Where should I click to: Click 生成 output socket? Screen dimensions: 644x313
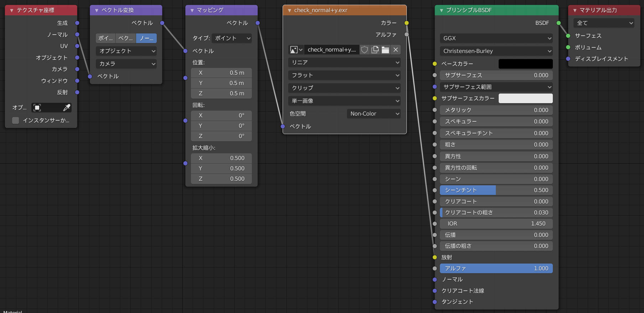(x=77, y=23)
